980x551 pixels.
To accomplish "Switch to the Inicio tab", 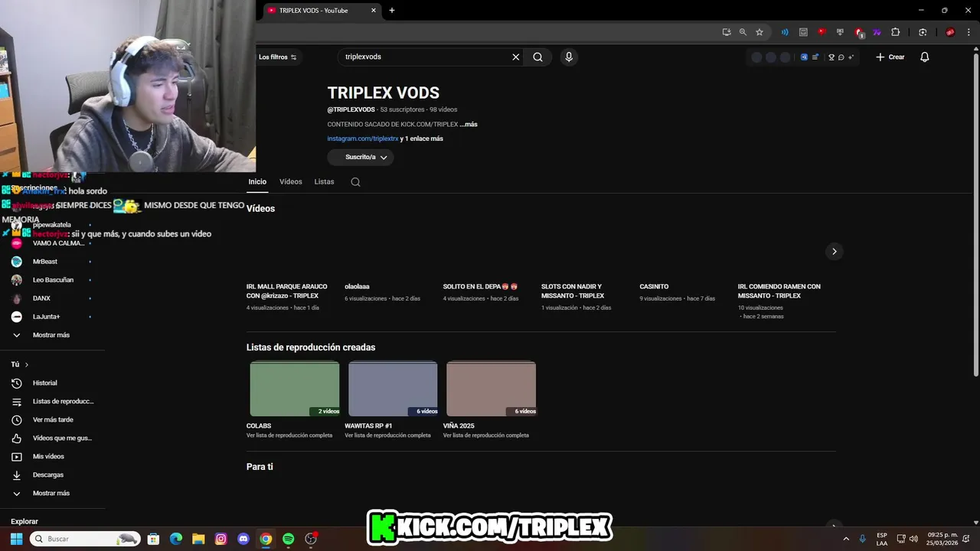I will click(x=257, y=182).
